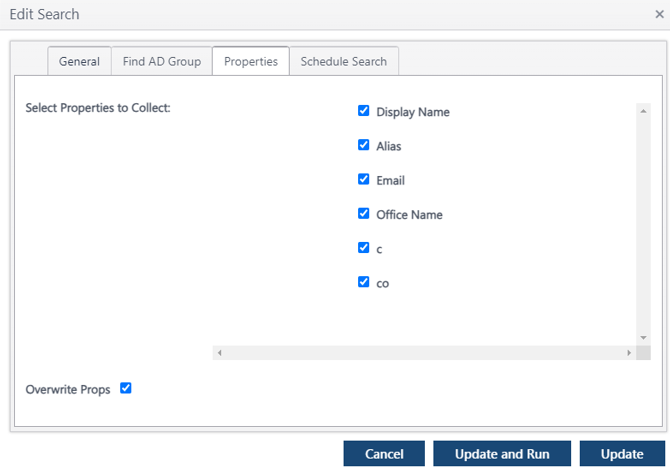Open the Find AD Group tab
The width and height of the screenshot is (670, 473).
pos(161,61)
